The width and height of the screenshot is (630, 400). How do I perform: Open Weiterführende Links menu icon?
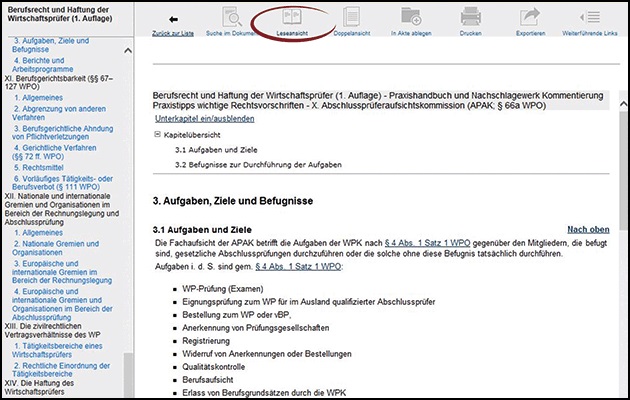click(588, 18)
